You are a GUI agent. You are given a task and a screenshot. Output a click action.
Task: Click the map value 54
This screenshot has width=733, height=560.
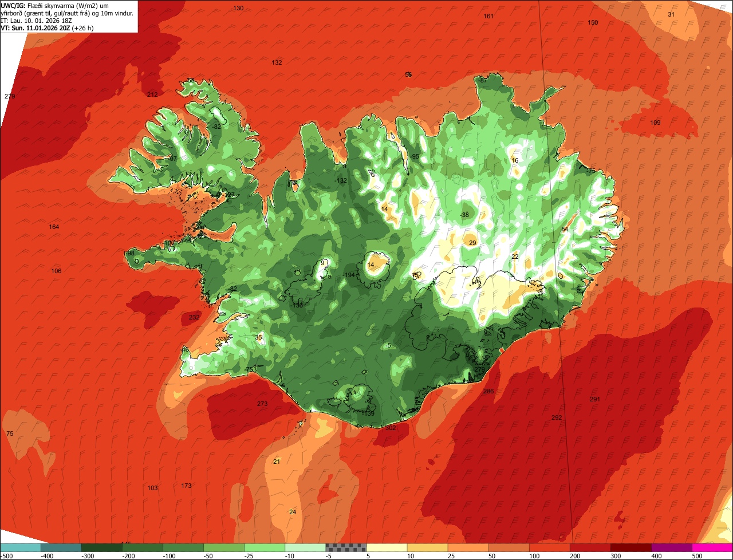565,229
